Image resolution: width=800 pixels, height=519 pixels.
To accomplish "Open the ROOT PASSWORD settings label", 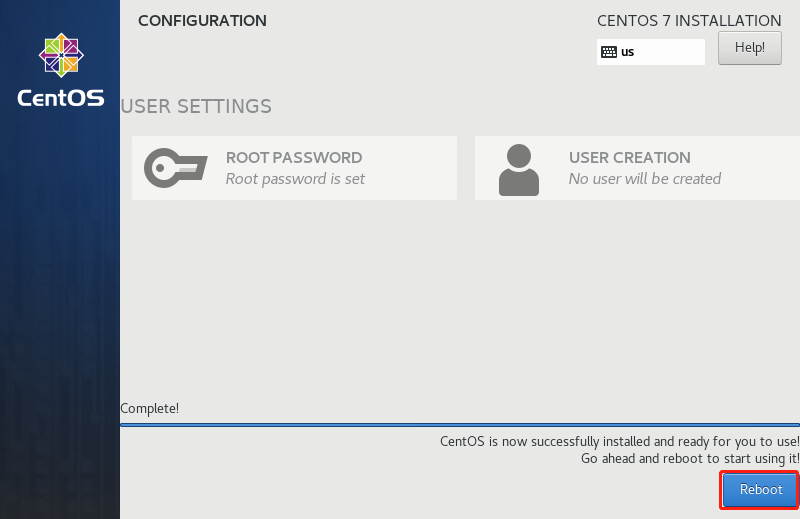I will 294,157.
